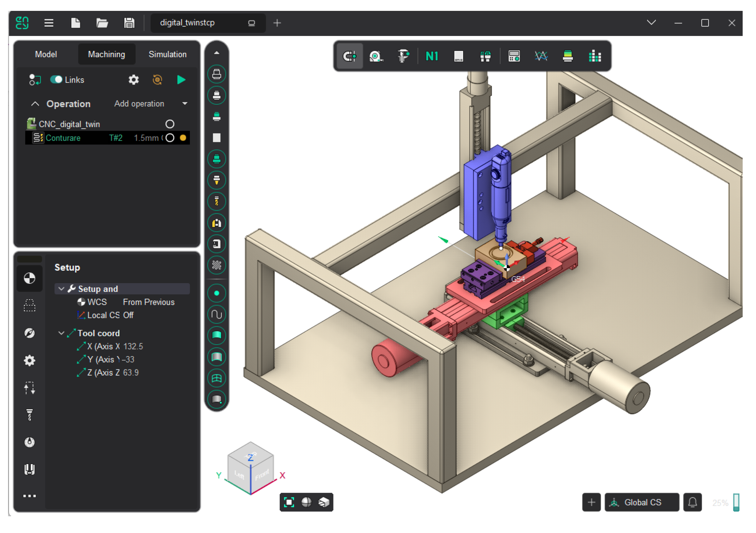This screenshot has height=533, width=756.
Task: Toggle Conturare operation circle indicator
Action: click(x=170, y=138)
